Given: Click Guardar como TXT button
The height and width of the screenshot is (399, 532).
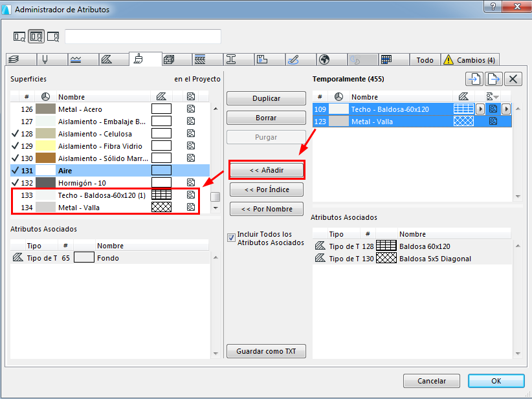Looking at the screenshot, I should coord(267,351).
